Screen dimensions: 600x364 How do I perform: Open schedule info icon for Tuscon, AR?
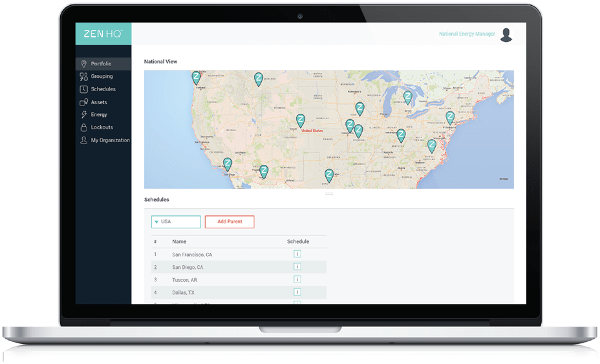coord(297,279)
